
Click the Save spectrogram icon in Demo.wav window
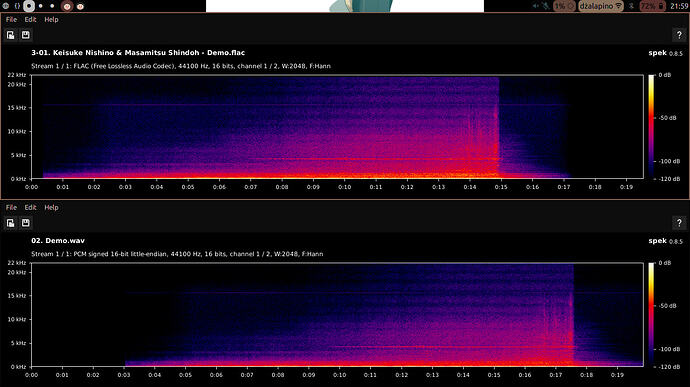pos(26,223)
